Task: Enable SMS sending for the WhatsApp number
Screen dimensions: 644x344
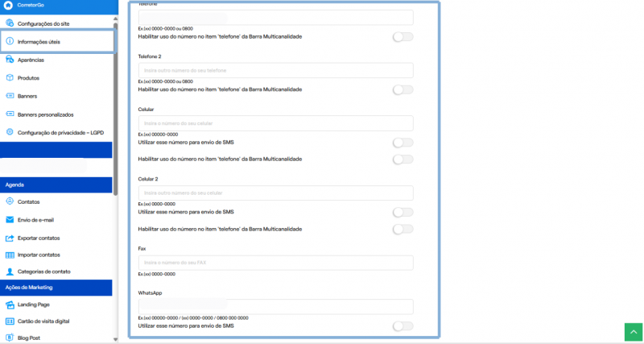Action: click(403, 326)
